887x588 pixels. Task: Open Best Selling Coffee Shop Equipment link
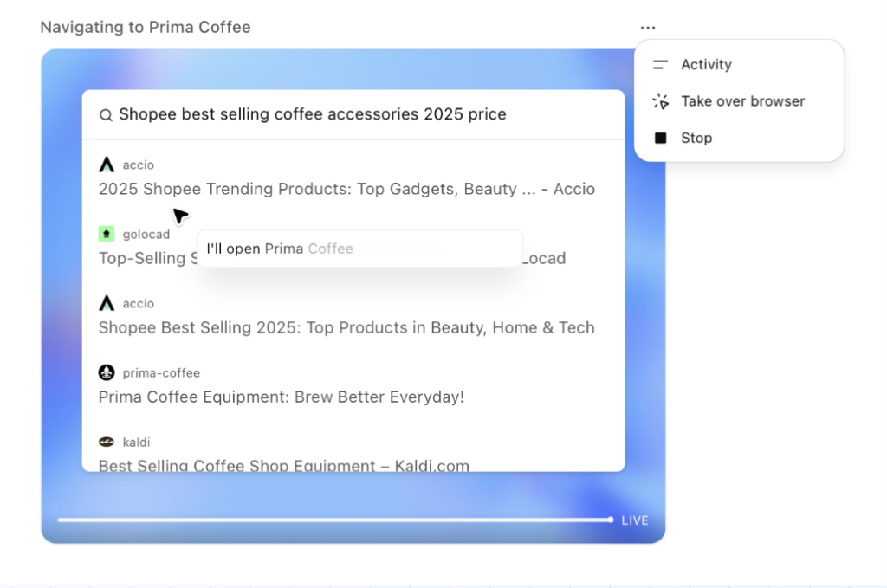point(284,465)
